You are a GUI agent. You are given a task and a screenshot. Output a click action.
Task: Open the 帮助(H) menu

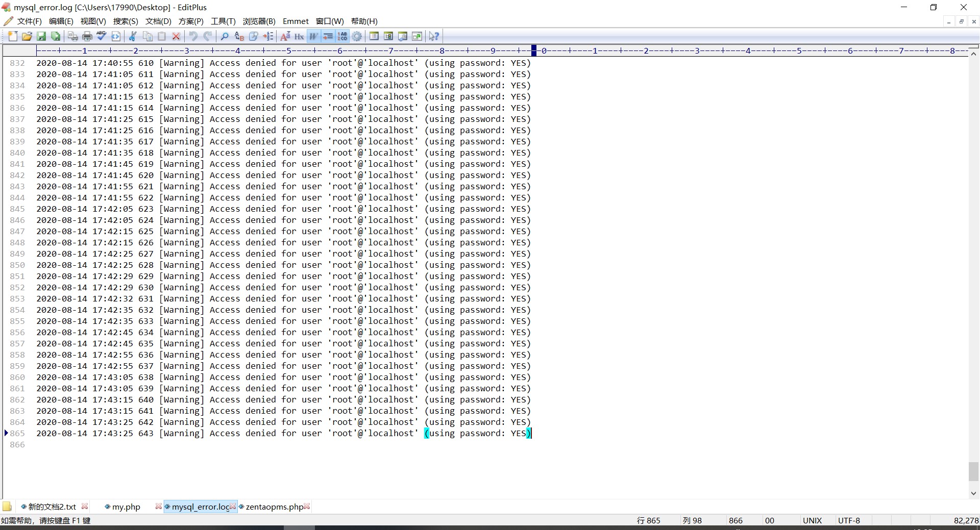pos(364,21)
